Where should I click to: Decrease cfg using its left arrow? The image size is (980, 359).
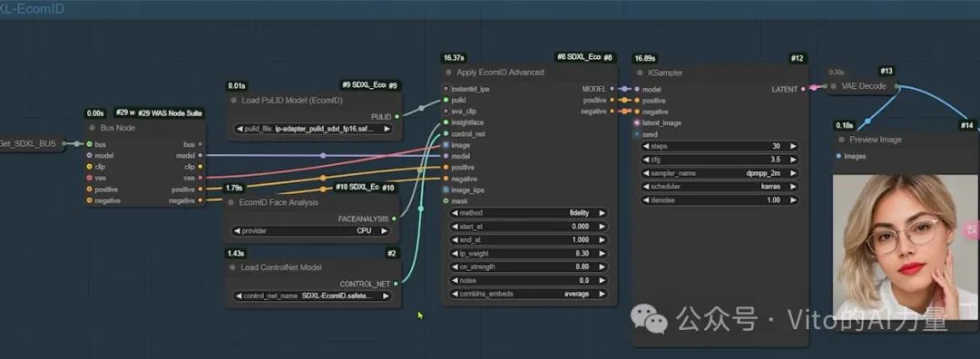tap(646, 160)
